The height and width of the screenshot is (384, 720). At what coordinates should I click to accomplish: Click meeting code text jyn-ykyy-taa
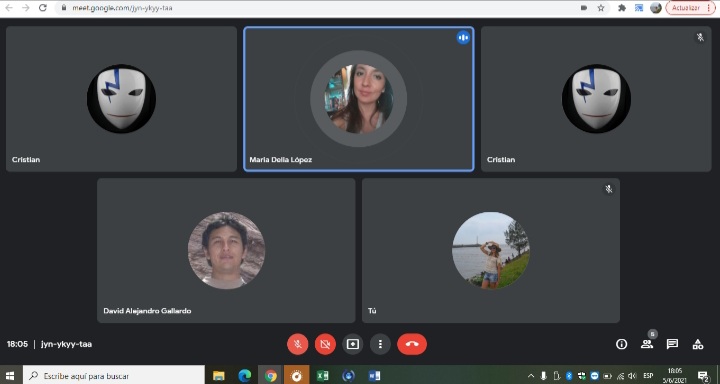pyautogui.click(x=66, y=344)
